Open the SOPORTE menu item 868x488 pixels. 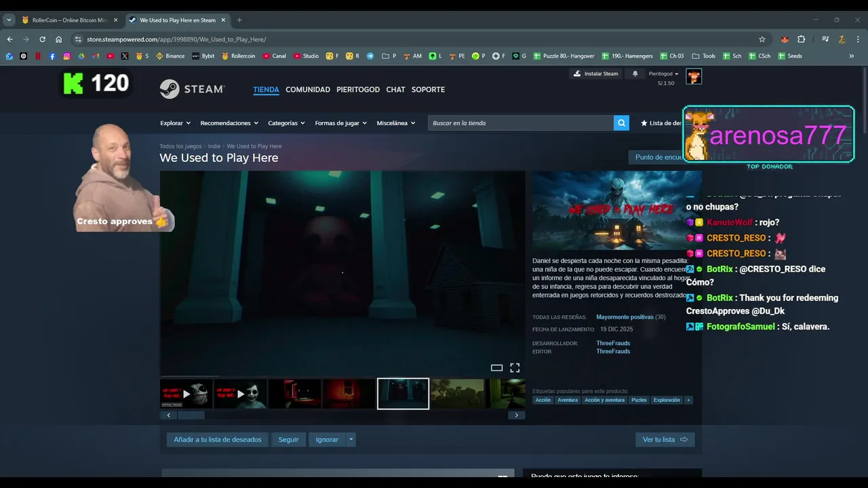click(428, 89)
